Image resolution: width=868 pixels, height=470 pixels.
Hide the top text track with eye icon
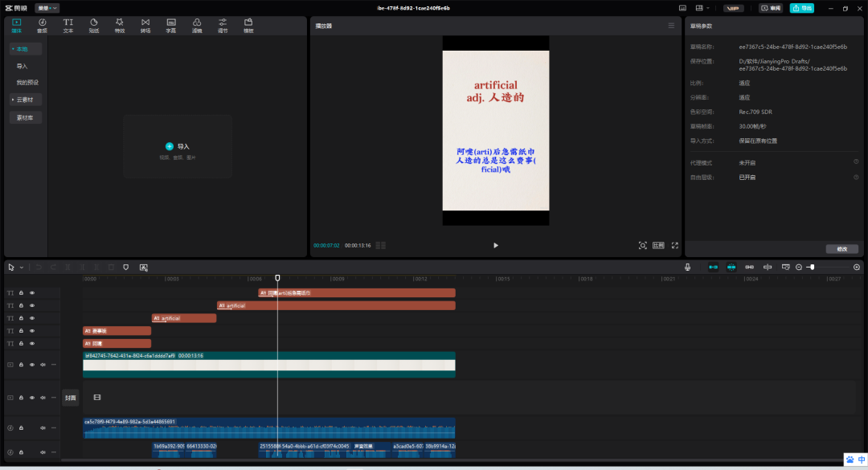32,293
